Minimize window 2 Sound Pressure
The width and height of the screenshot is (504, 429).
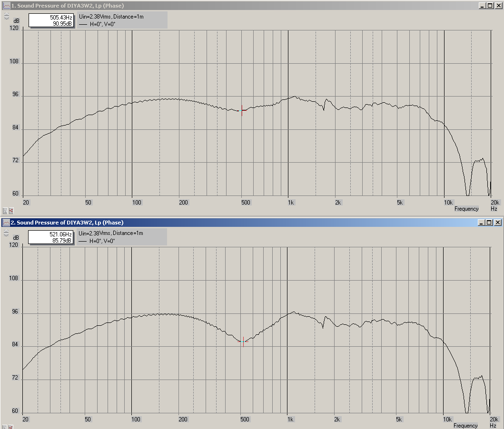[x=481, y=223]
